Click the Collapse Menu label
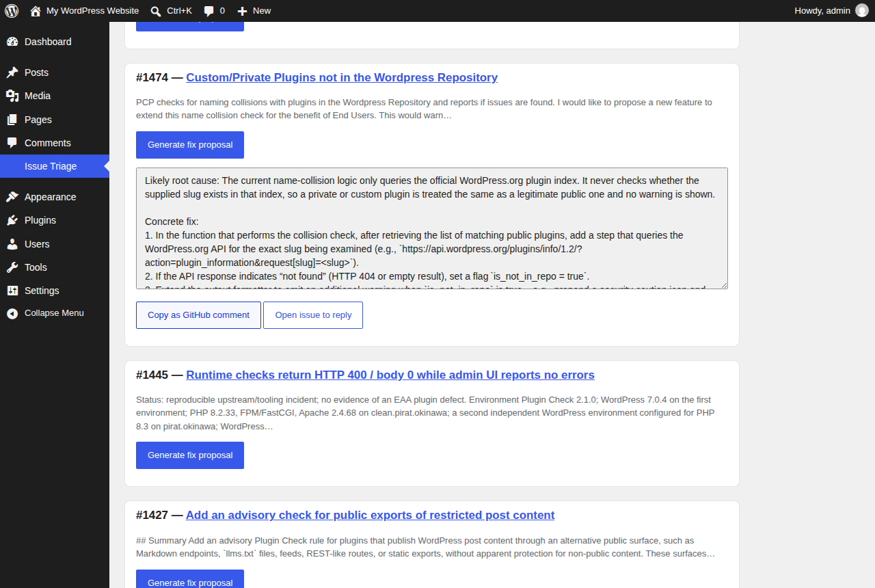This screenshot has height=588, width=875. tap(54, 313)
